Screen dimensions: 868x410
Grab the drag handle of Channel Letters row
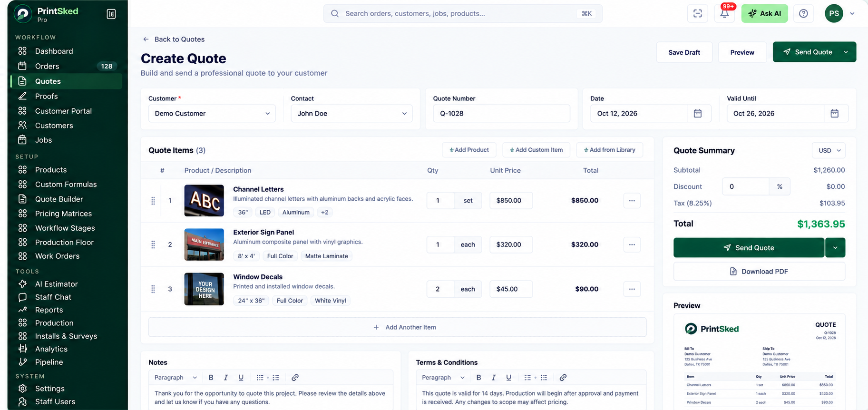[x=153, y=201]
